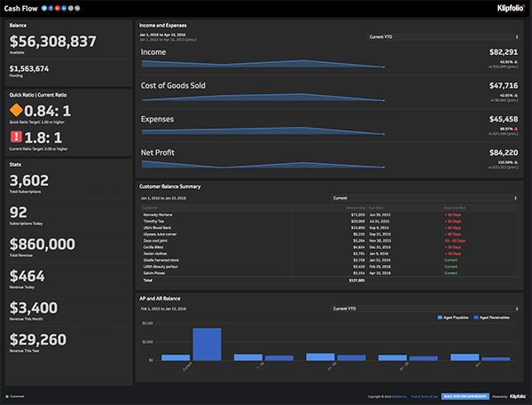Click the $3,400 Revenue This Month stat
Viewport: 532px width, 405px height.
(x=34, y=308)
